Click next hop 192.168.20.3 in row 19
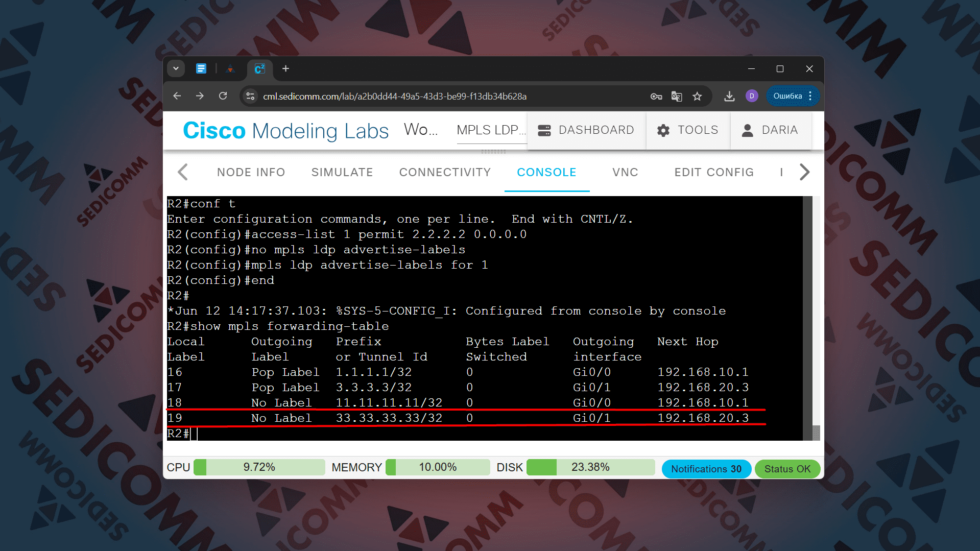Image resolution: width=980 pixels, height=551 pixels. tap(703, 418)
